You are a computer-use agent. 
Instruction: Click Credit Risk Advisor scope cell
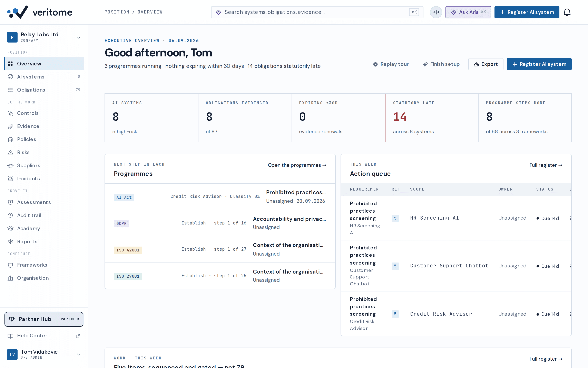click(x=441, y=314)
